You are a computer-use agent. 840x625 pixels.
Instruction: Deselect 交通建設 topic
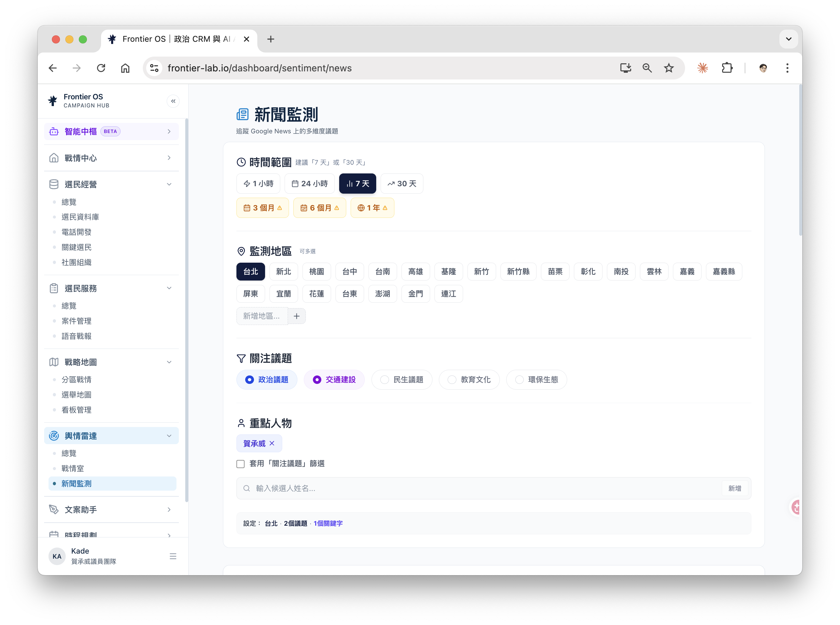334,380
